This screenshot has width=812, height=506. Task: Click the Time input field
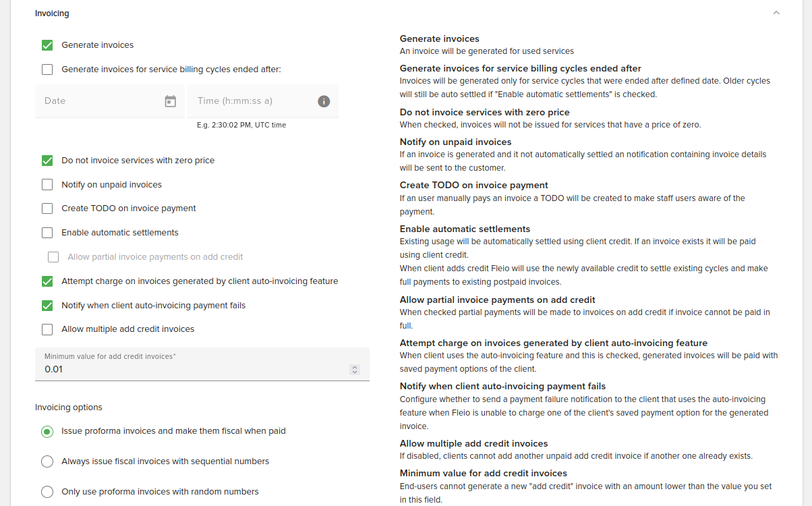point(250,101)
